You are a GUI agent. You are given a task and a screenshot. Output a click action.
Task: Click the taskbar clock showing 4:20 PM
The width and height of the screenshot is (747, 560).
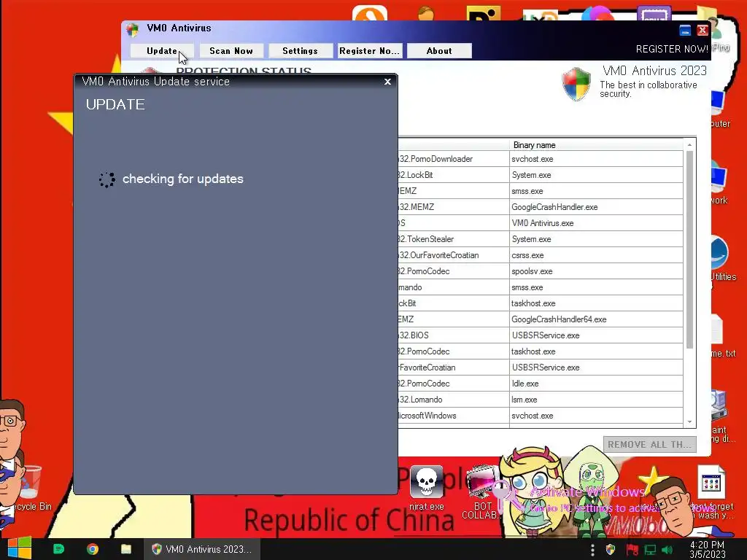pyautogui.click(x=707, y=549)
